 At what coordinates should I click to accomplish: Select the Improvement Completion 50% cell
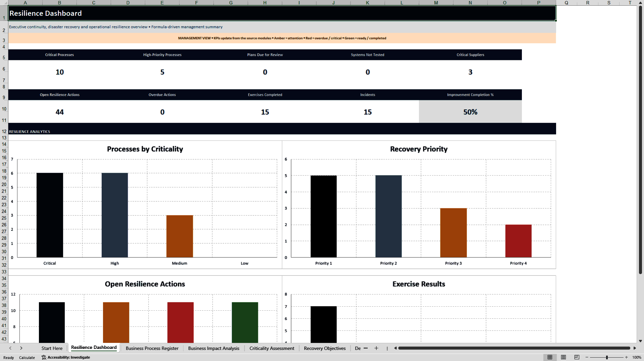pos(470,112)
